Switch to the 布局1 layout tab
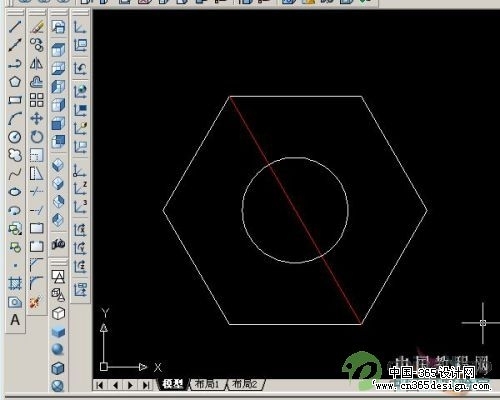Image resolution: width=500 pixels, height=400 pixels. [x=207, y=384]
